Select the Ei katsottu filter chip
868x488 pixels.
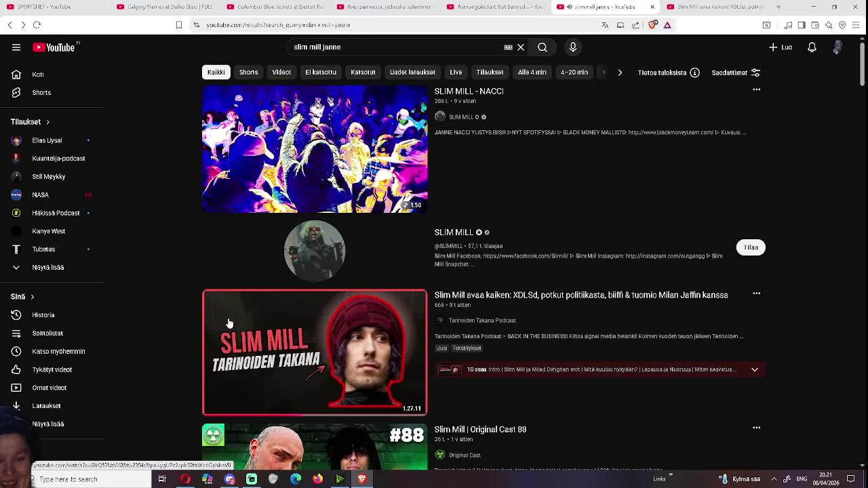321,73
